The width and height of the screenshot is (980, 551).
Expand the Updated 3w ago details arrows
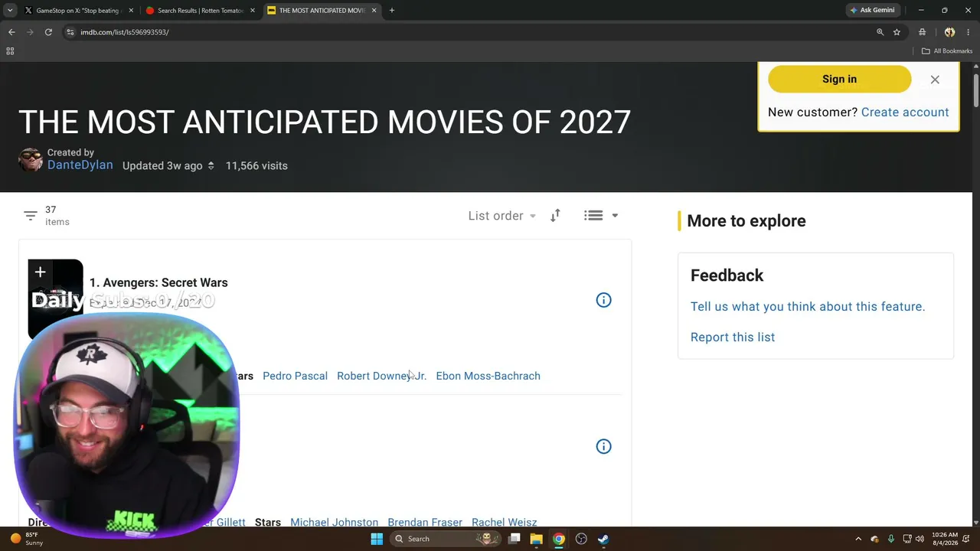(211, 165)
